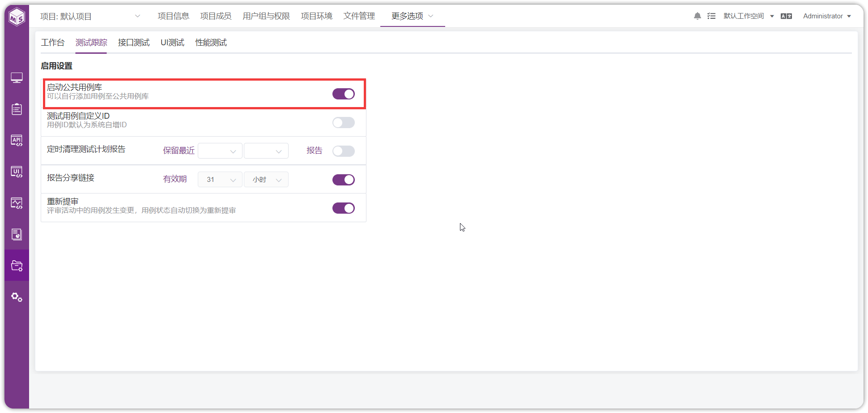Open the task list icon

pyautogui.click(x=711, y=16)
